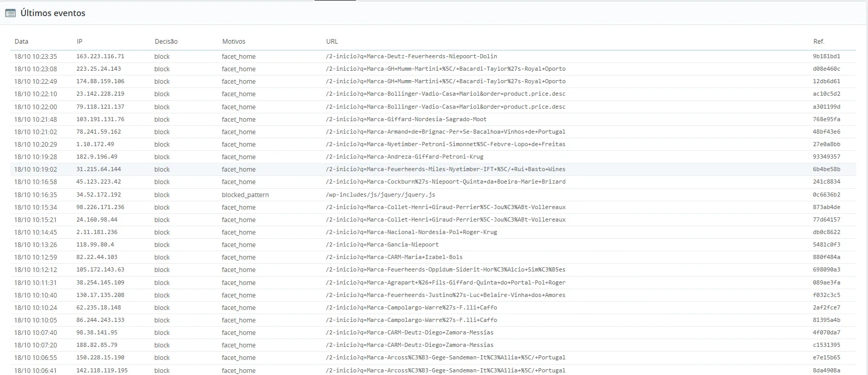The image size is (868, 375).
Task: Click the IP column header
Action: 79,42
